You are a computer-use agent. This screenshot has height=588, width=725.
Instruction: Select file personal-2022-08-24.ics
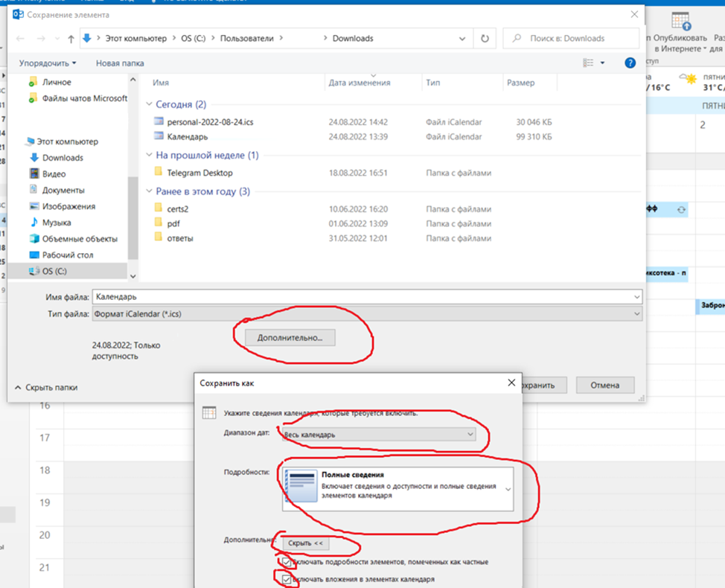pyautogui.click(x=210, y=122)
